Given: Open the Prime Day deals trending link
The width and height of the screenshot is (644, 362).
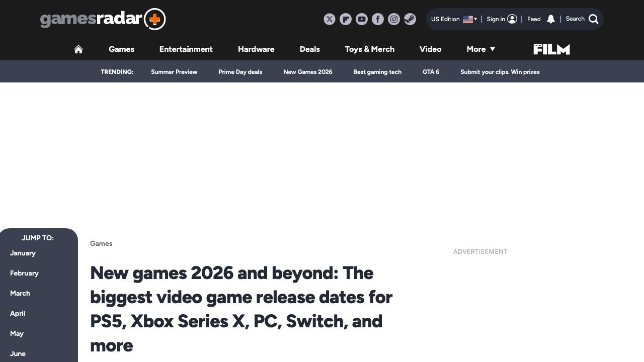Looking at the screenshot, I should (x=240, y=72).
